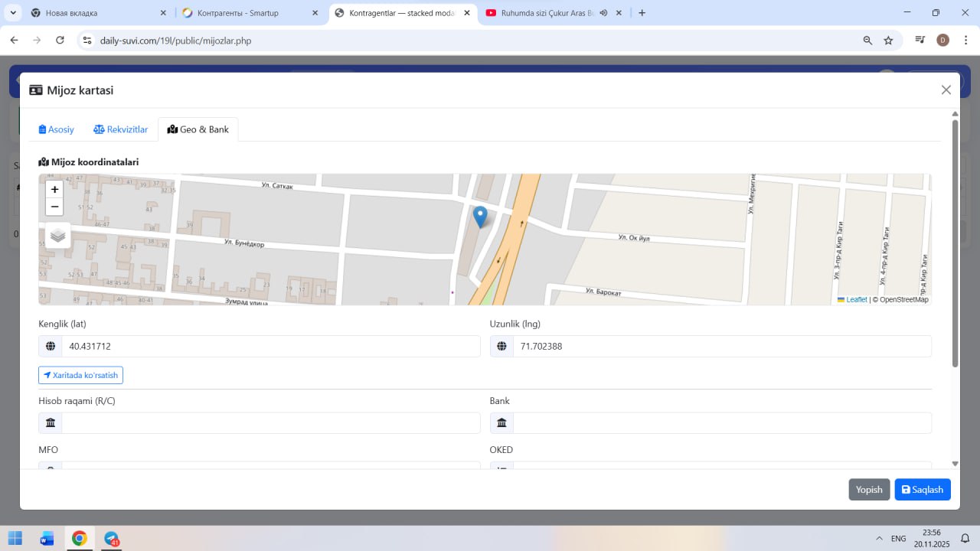The width and height of the screenshot is (980, 551).
Task: Expand the system tray hidden icons
Action: click(878, 538)
